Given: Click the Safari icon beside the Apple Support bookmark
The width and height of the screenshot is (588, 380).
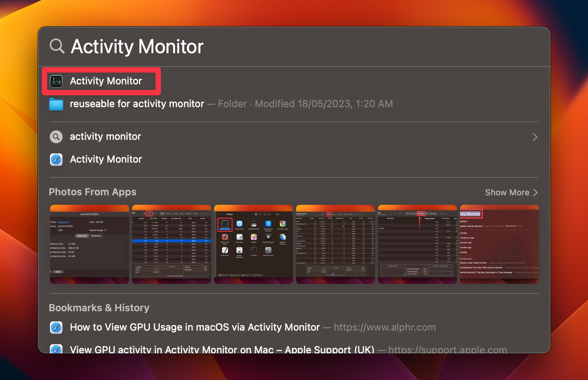Looking at the screenshot, I should 56,349.
